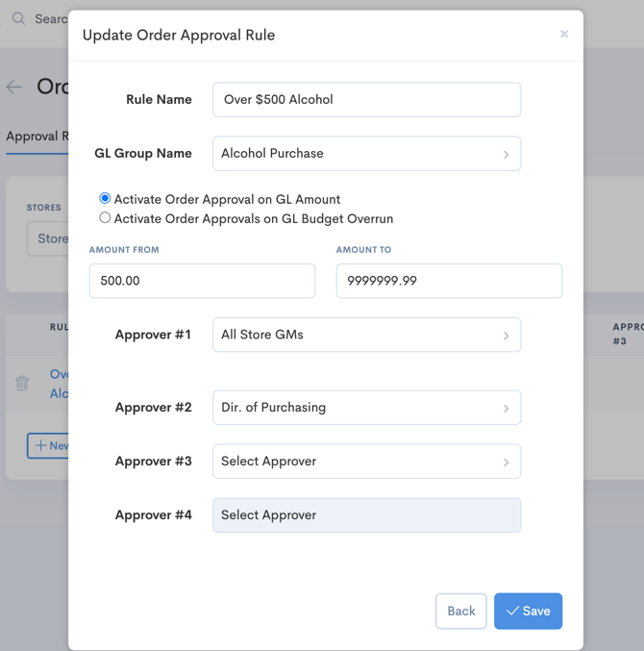Screen dimensions: 644x651
Task: Click the Amount To input field
Action: [x=448, y=281]
